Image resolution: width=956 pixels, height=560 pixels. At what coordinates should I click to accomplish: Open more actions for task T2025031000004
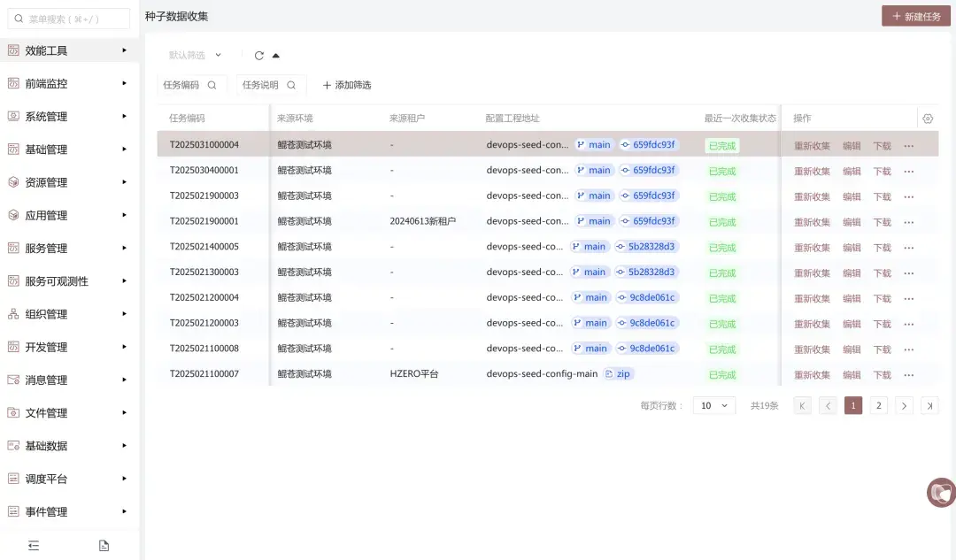(x=908, y=146)
